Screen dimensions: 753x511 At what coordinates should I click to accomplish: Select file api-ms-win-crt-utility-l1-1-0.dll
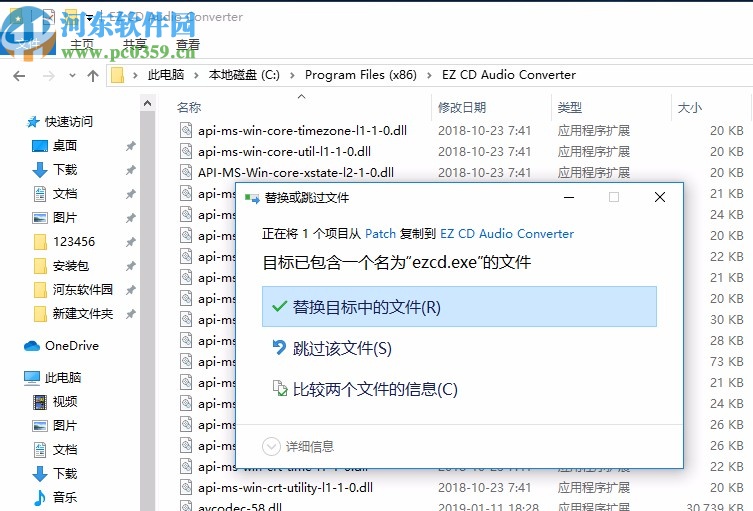click(x=285, y=488)
